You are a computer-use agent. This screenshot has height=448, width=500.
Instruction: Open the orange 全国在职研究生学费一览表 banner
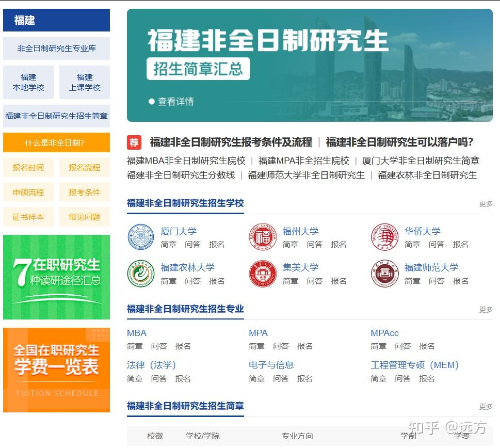(x=56, y=370)
